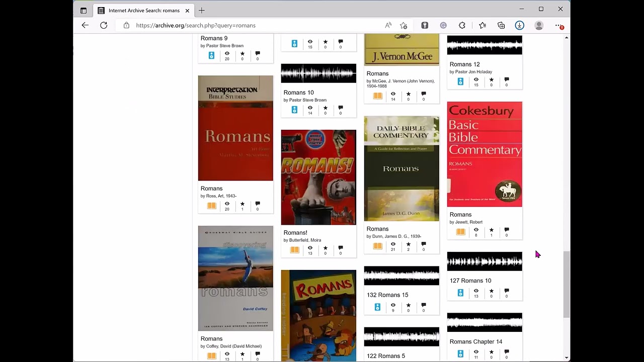Go back to the previous page

coord(85,25)
